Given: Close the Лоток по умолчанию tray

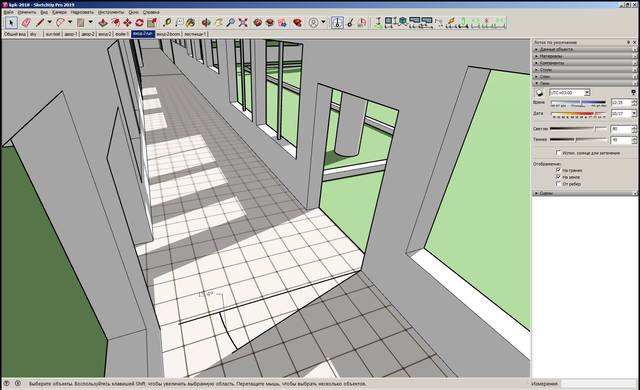Looking at the screenshot, I should [x=634, y=42].
